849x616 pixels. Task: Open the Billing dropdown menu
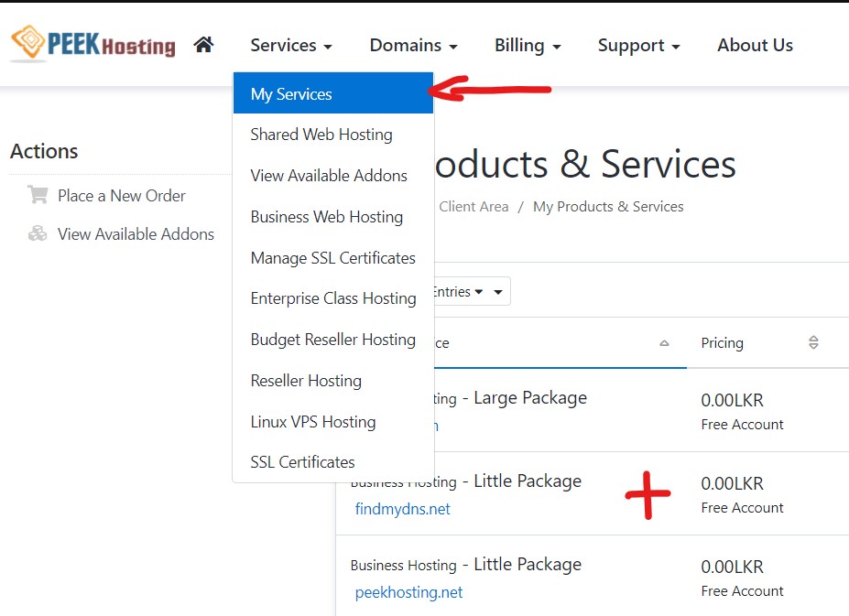click(528, 45)
